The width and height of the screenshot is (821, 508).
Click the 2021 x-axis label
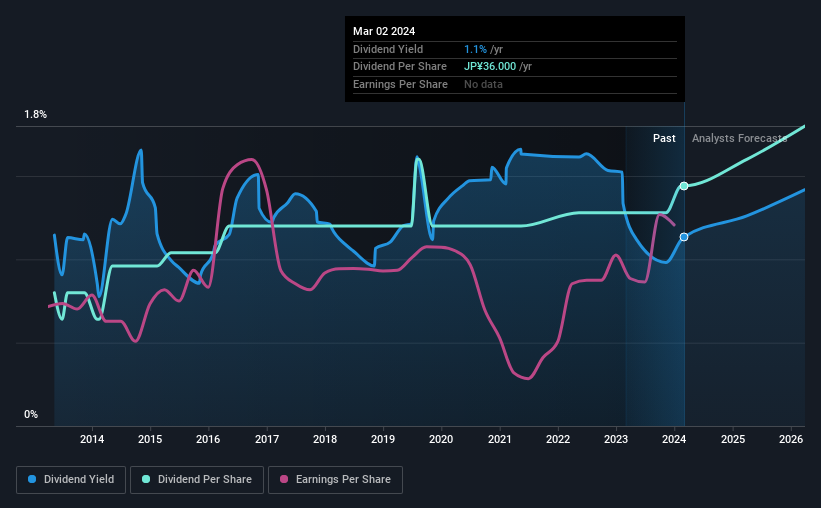pyautogui.click(x=500, y=439)
